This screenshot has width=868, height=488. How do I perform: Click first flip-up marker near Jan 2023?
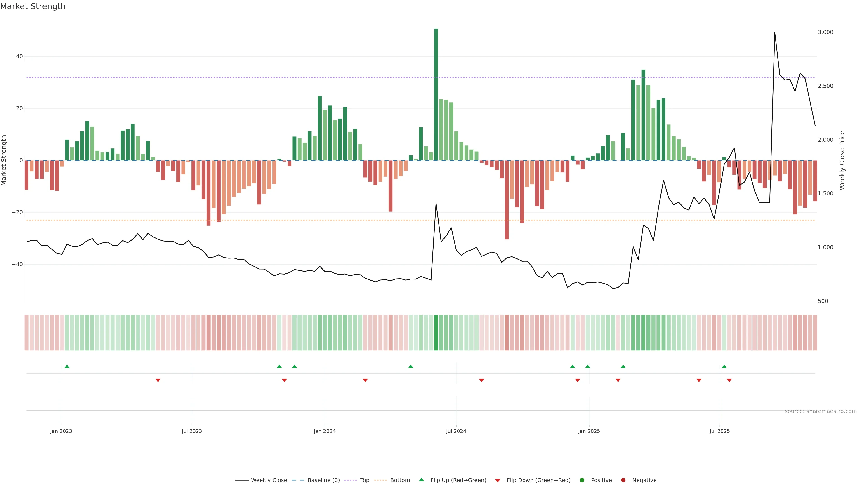(67, 366)
